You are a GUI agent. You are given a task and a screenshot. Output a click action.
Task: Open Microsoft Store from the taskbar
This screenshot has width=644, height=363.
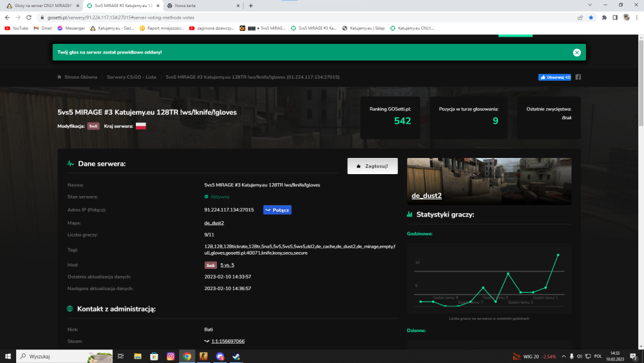[x=154, y=356]
